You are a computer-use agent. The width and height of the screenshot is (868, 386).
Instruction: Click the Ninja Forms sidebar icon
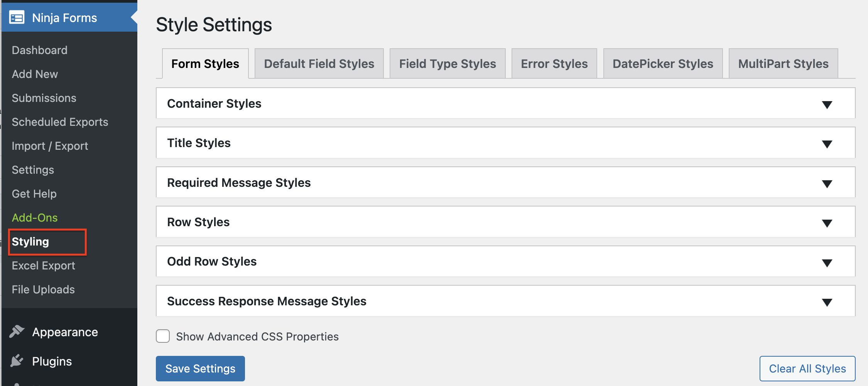point(17,17)
